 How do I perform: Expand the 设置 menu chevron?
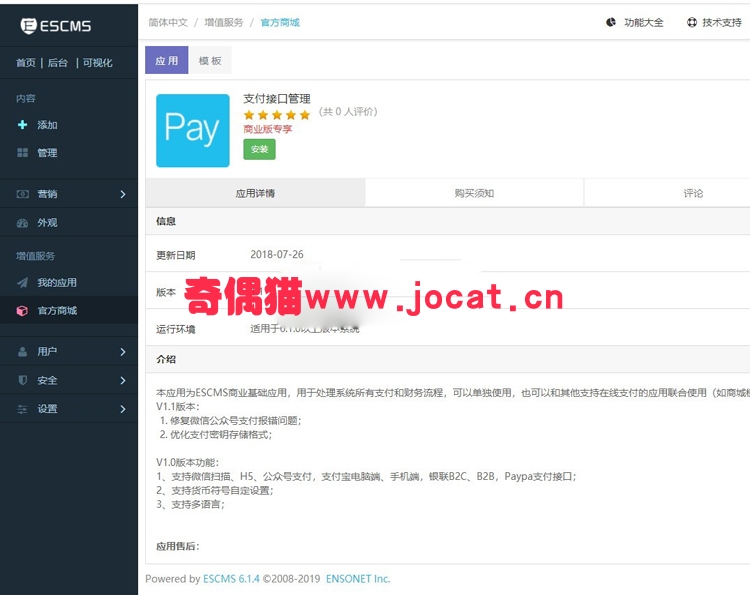pos(123,409)
